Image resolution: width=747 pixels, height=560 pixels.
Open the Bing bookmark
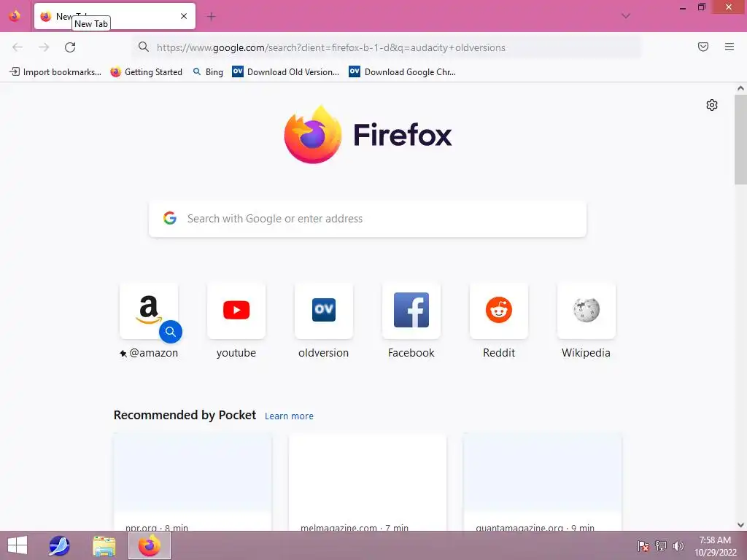[208, 72]
